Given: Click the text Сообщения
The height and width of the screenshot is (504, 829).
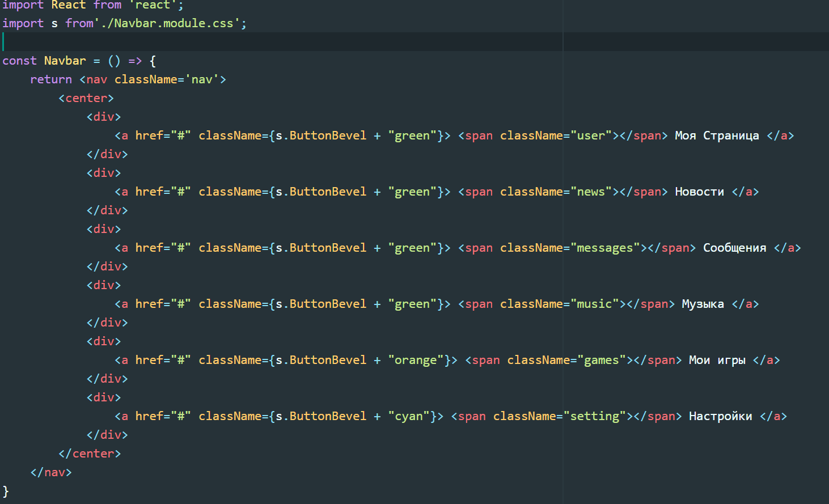Looking at the screenshot, I should click(x=734, y=248).
